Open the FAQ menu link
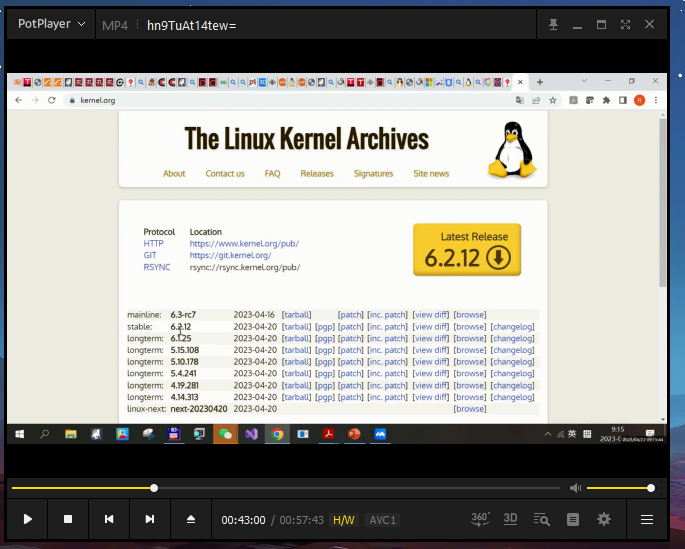685x549 pixels. [x=272, y=173]
